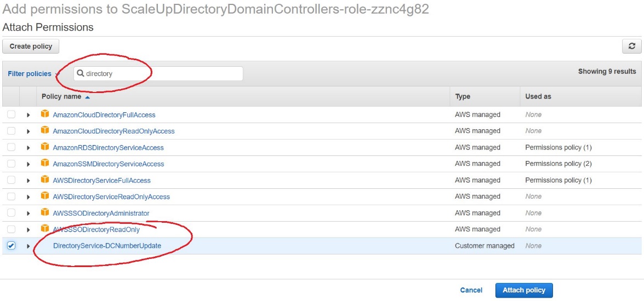Click the AWSSSODirectoryReadOnly policy box icon
This screenshot has width=644, height=301.
pyautogui.click(x=45, y=229)
